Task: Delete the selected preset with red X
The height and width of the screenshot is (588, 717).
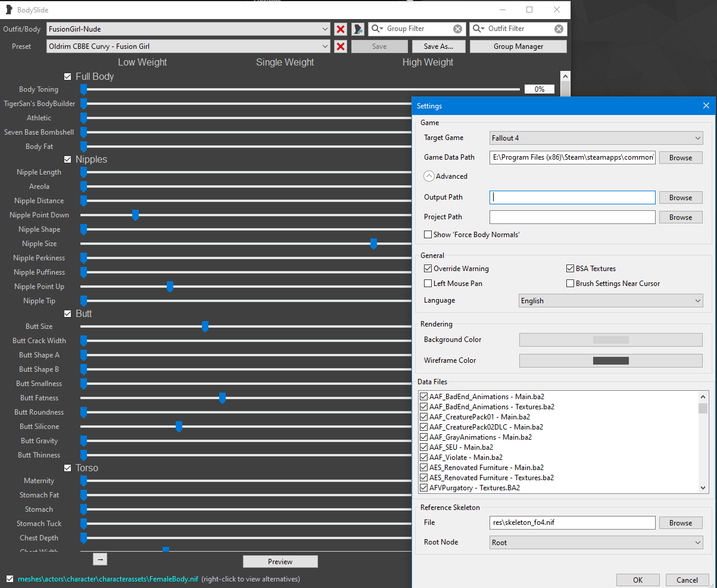Action: (x=340, y=46)
